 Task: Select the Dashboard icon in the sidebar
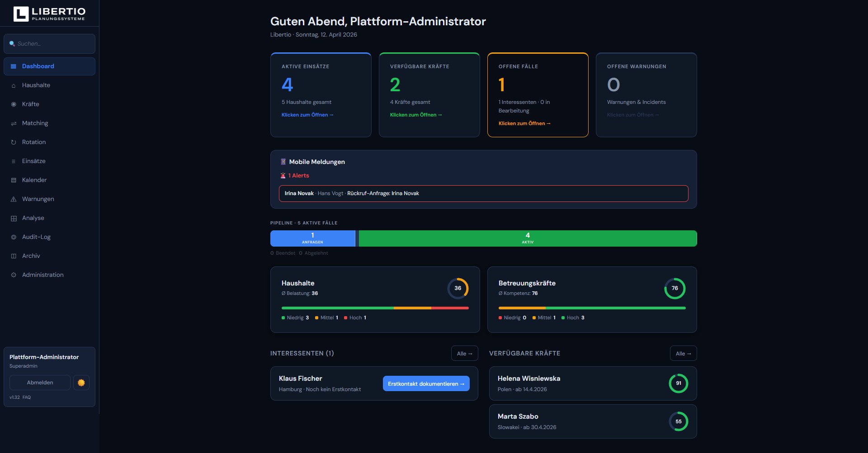(x=13, y=66)
